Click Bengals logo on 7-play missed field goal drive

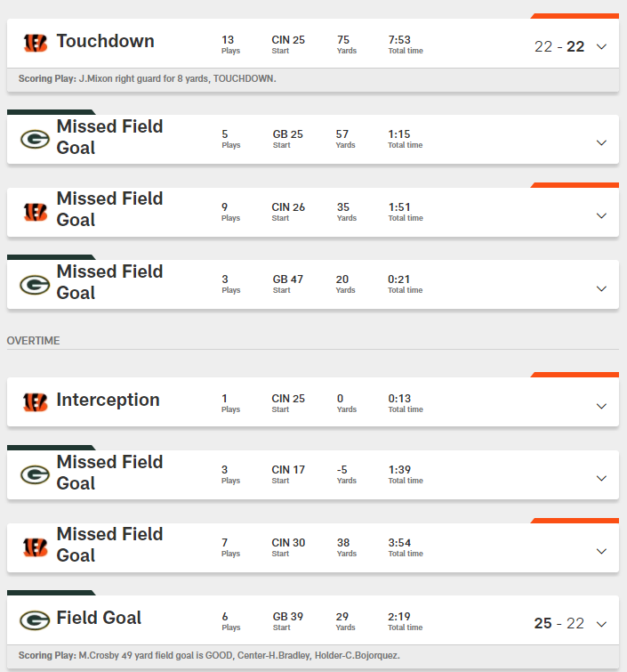tap(36, 547)
